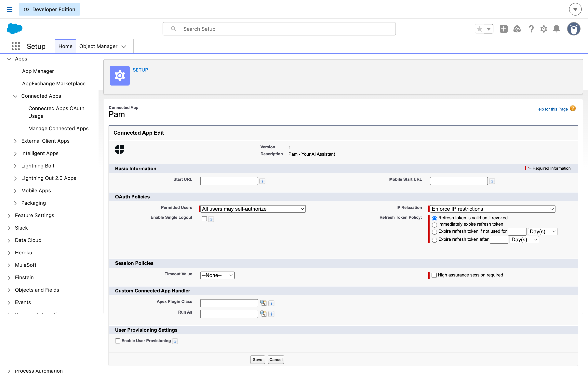
Task: Click the 'not used for' number field
Action: pyautogui.click(x=517, y=232)
